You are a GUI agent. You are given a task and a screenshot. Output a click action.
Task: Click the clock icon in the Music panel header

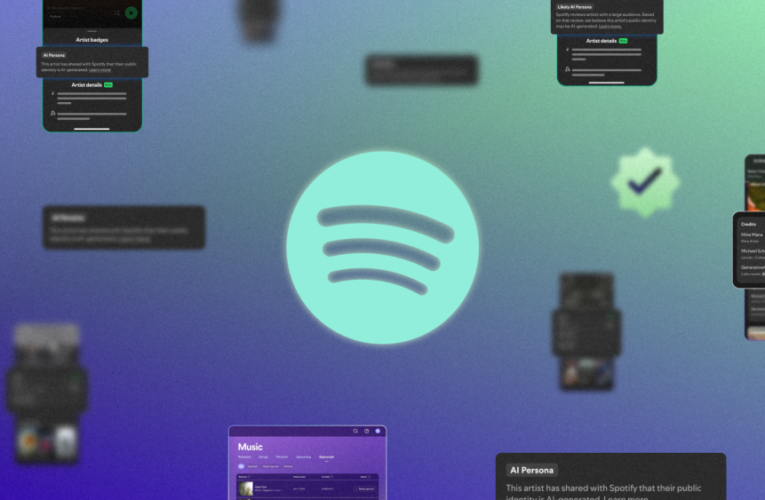(366, 431)
